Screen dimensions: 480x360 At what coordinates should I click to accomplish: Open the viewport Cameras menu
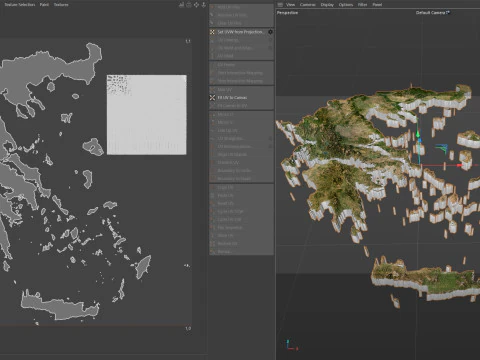(308, 5)
